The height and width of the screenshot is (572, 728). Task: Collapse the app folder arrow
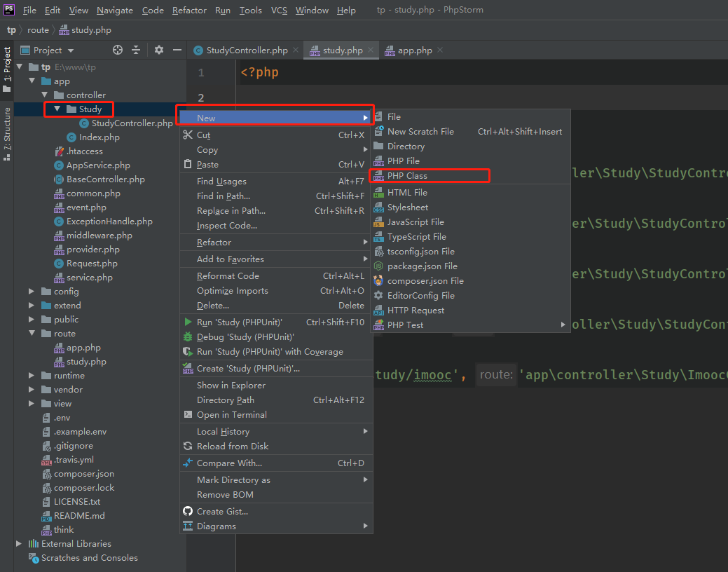click(32, 81)
